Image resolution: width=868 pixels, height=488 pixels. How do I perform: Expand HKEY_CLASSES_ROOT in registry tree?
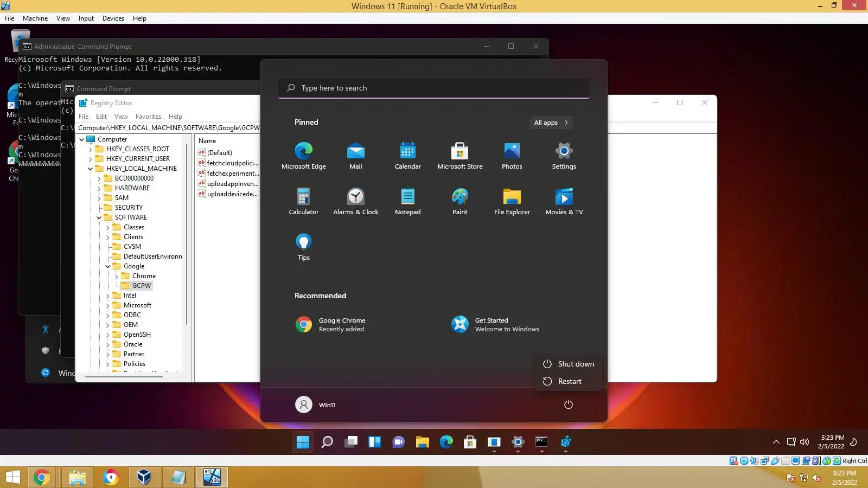click(x=91, y=149)
